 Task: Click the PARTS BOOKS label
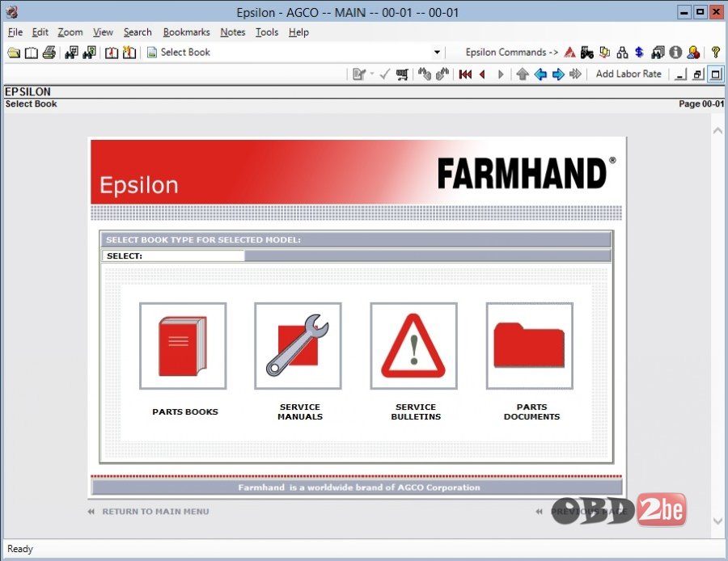(x=184, y=411)
